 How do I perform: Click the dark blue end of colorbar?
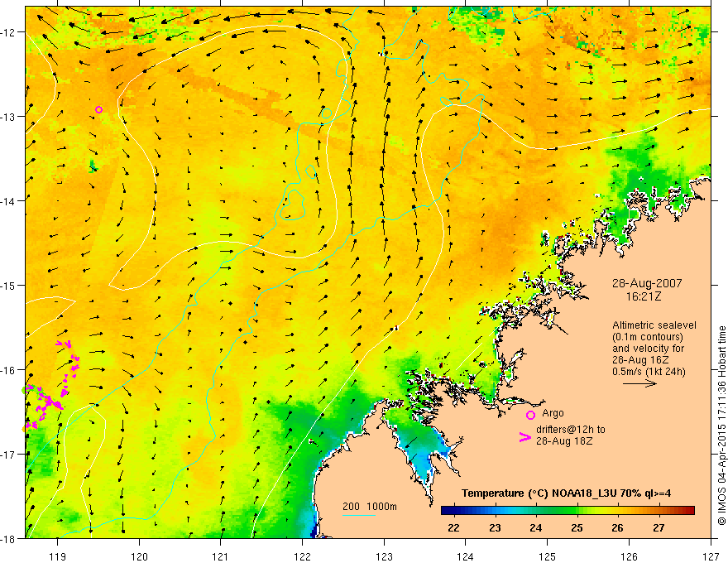click(447, 511)
